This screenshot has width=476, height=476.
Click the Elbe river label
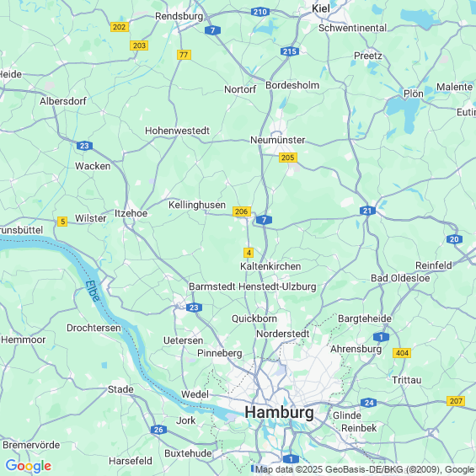93,291
